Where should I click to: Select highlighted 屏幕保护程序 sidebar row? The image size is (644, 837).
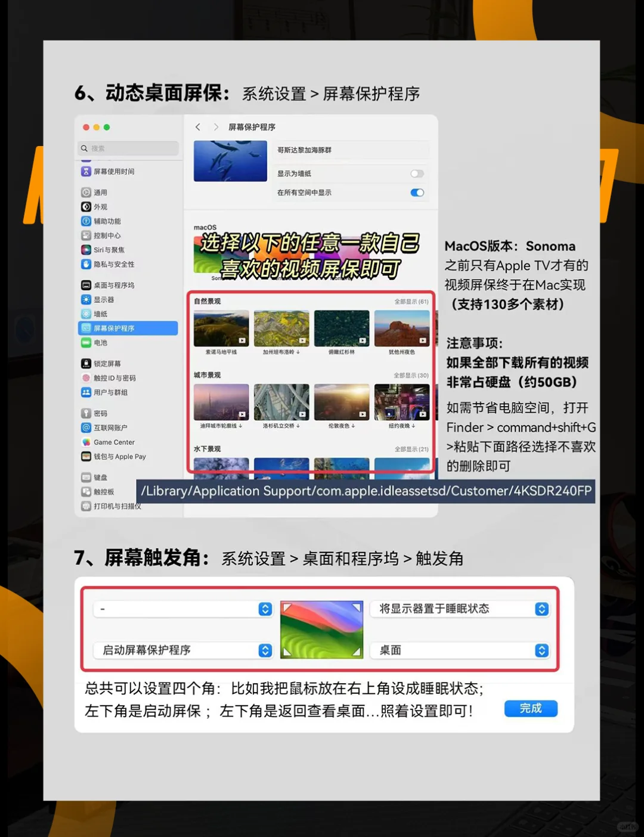click(x=128, y=328)
